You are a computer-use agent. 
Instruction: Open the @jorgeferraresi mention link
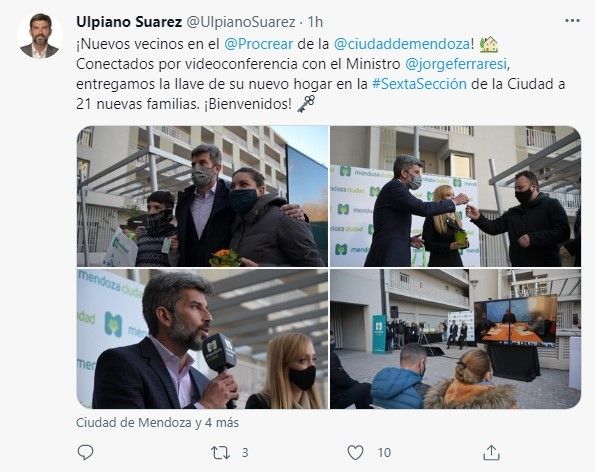[456, 64]
